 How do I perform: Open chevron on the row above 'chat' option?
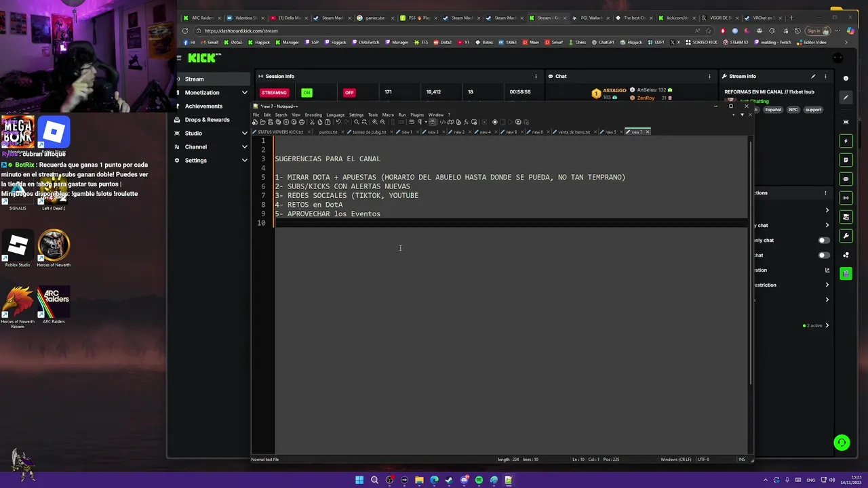(827, 210)
